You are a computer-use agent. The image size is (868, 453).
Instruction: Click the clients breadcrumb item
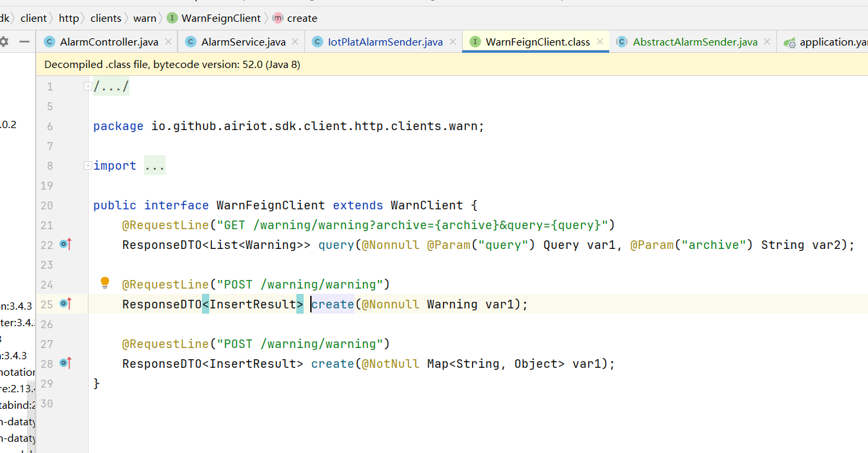(106, 18)
